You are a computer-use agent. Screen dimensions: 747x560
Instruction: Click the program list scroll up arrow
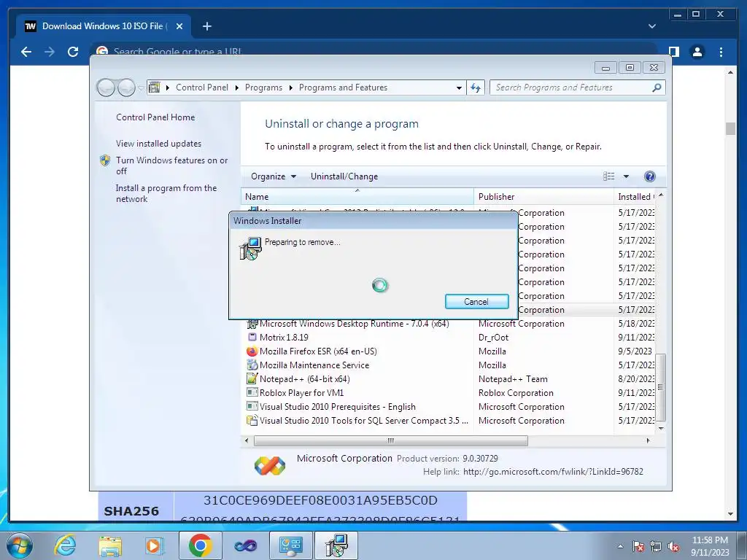661,195
